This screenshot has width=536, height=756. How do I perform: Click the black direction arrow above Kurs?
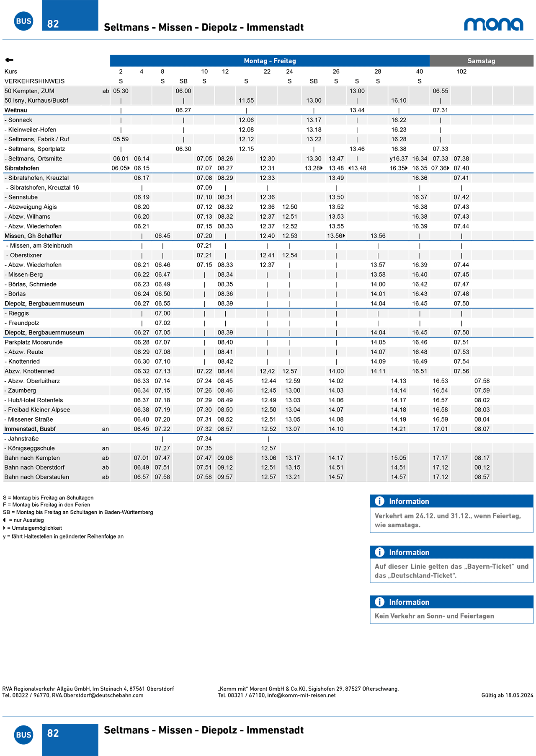[9, 60]
